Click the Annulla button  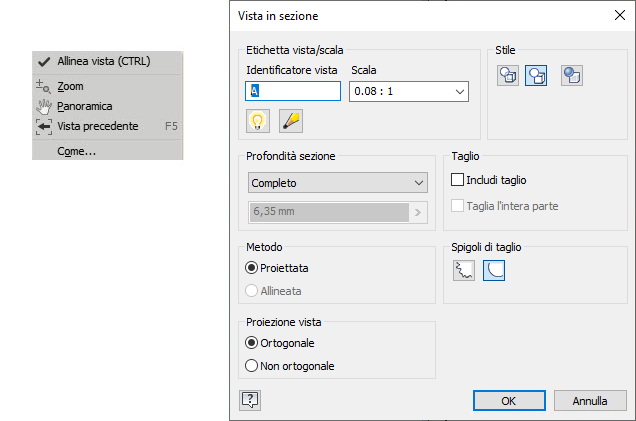590,400
